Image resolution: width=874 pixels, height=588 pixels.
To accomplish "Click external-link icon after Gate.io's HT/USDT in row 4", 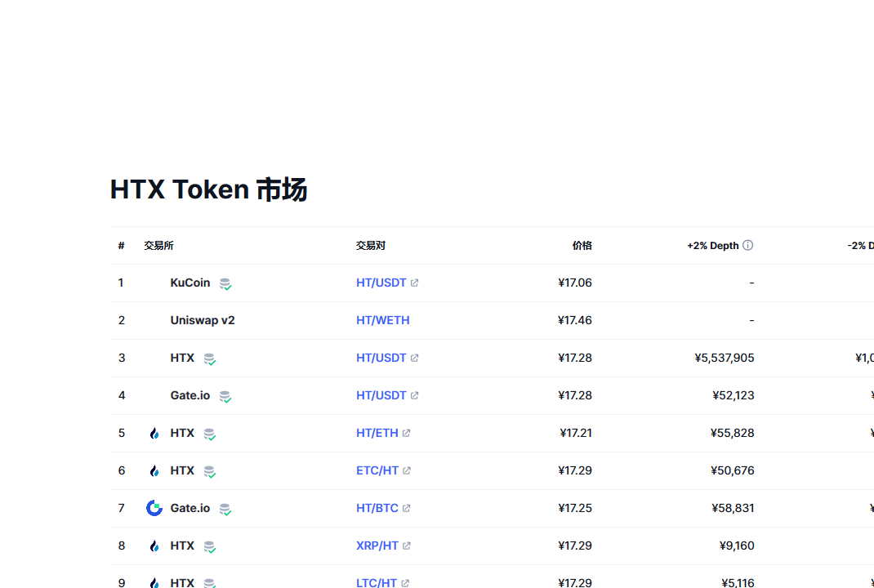I will (415, 395).
